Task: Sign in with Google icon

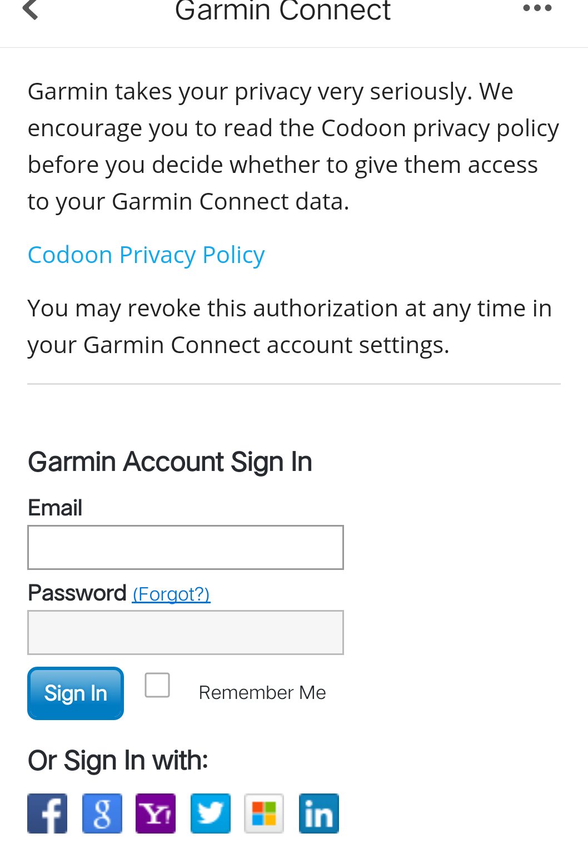Action: [102, 814]
